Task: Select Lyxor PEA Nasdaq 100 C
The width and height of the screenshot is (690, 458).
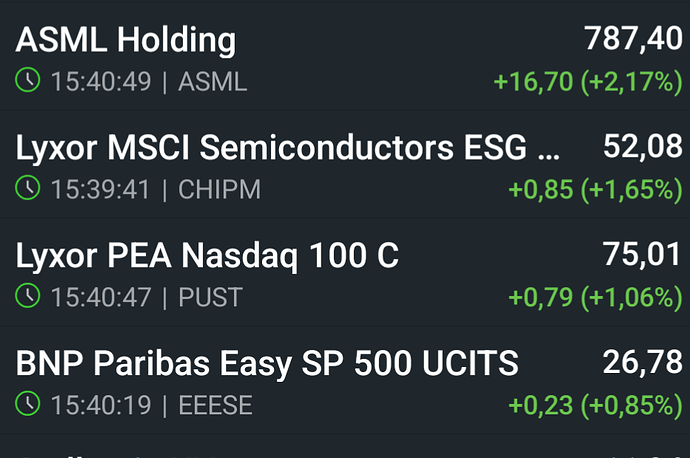Action: (207, 256)
